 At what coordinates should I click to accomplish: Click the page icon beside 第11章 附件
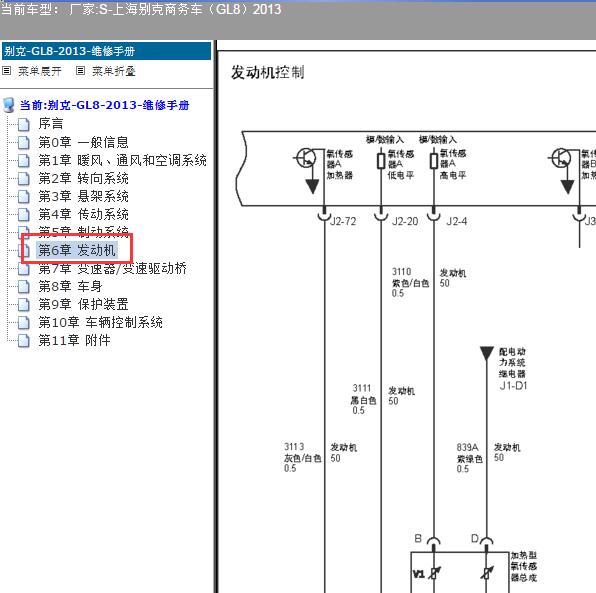click(x=24, y=341)
